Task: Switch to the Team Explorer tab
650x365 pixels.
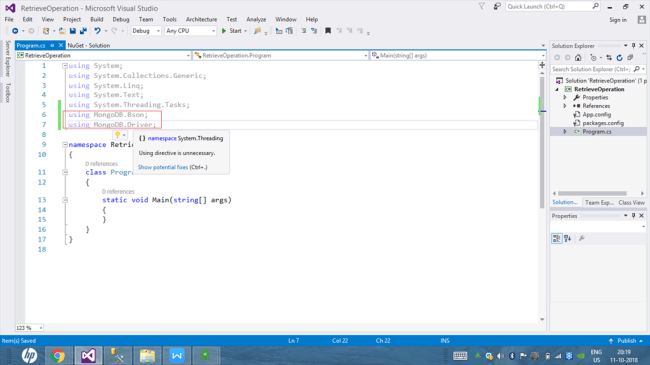Action: click(599, 202)
